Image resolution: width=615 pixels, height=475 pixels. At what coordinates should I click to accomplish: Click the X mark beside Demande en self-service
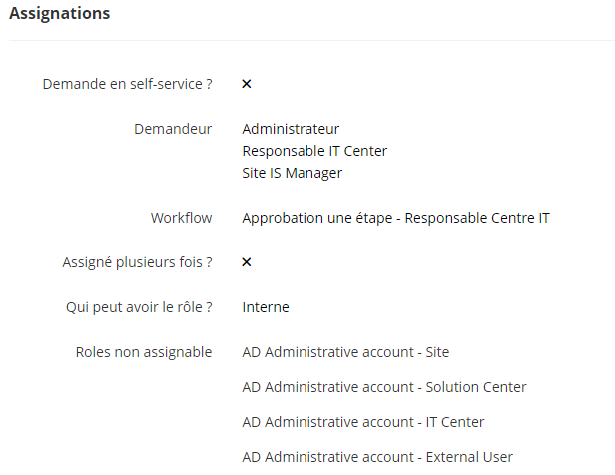pyautogui.click(x=247, y=84)
